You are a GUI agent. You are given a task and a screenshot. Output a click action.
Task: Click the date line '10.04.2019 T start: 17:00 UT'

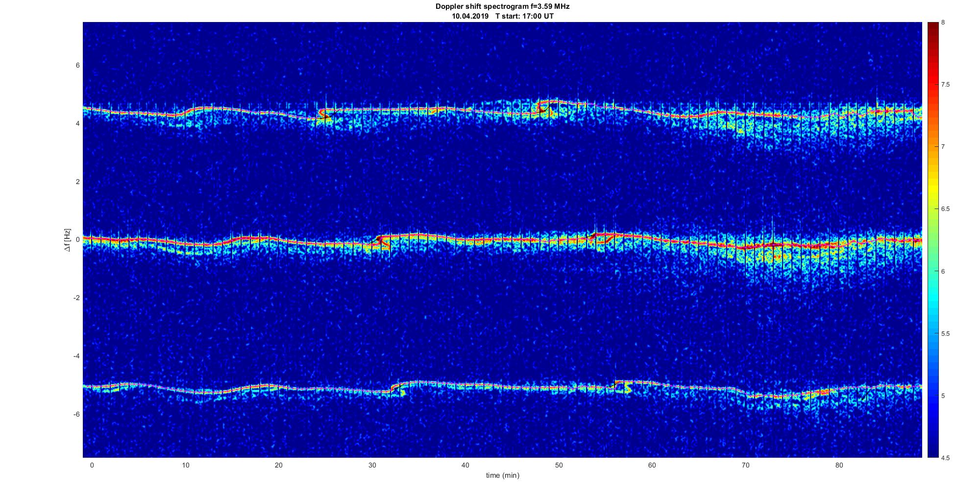pos(503,16)
